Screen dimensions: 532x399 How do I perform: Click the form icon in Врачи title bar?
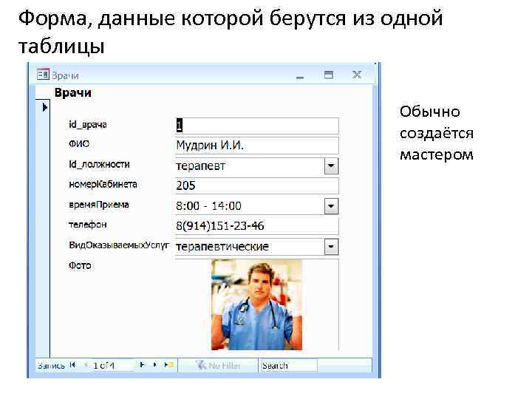pos(43,75)
